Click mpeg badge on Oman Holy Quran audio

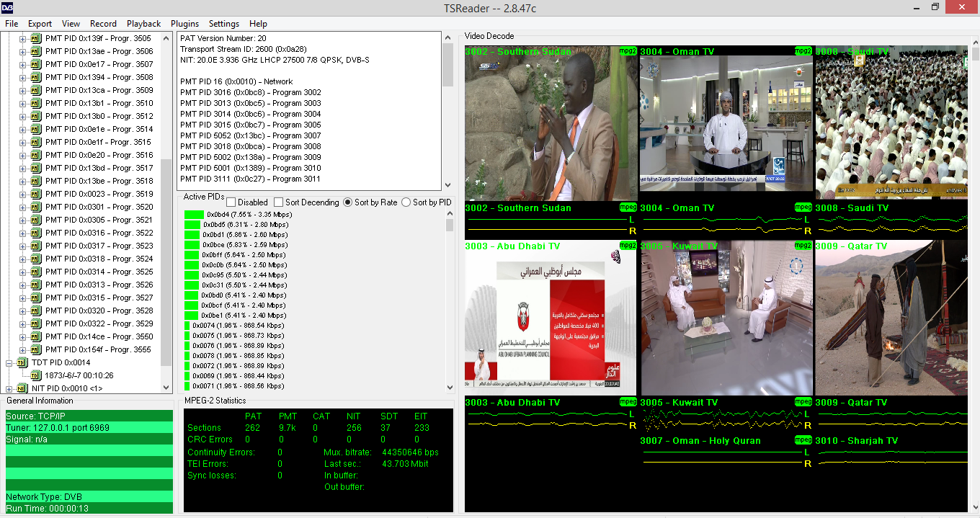[x=803, y=440]
